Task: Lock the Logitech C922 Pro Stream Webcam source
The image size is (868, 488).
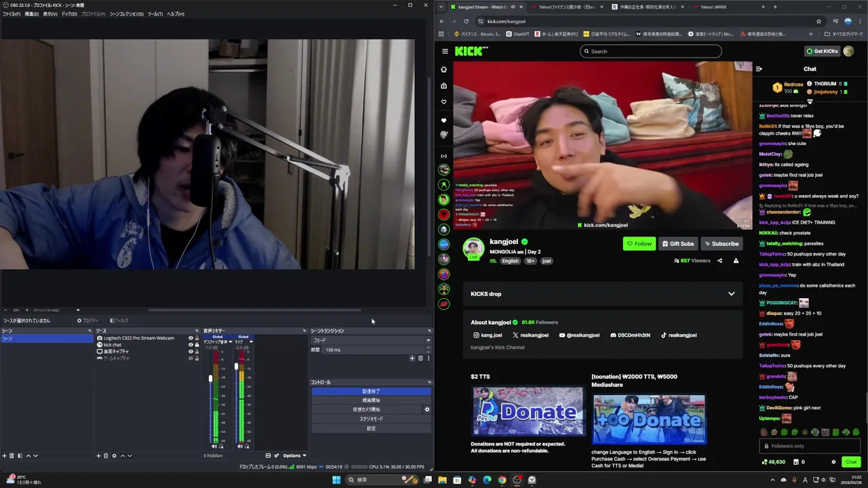Action: (x=197, y=338)
